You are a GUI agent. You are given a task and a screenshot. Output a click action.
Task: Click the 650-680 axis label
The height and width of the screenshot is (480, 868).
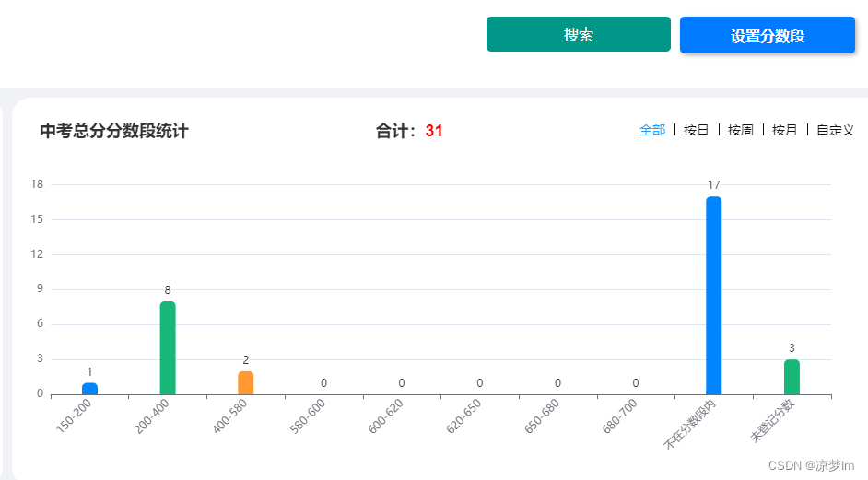coord(542,416)
